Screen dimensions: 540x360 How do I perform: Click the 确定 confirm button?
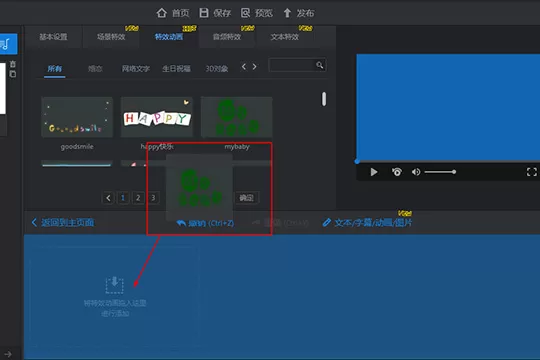tap(247, 198)
